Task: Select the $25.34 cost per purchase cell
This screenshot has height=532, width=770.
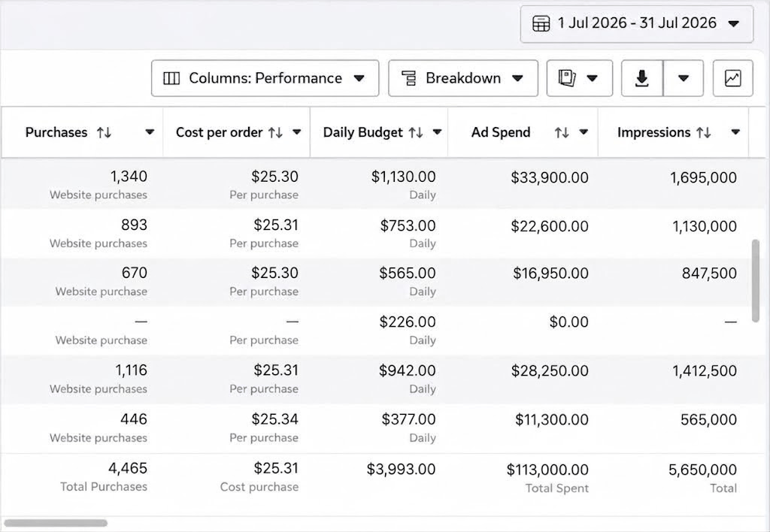Action: point(274,419)
